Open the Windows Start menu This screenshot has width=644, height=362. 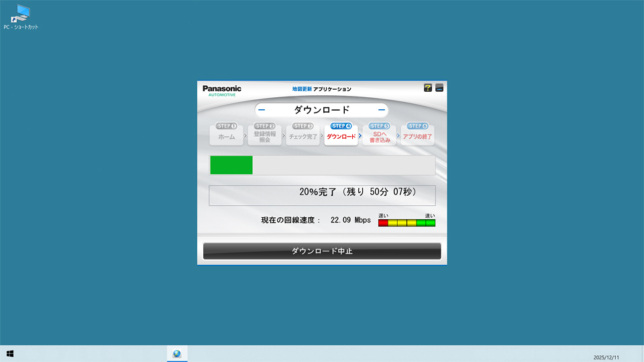(x=10, y=353)
